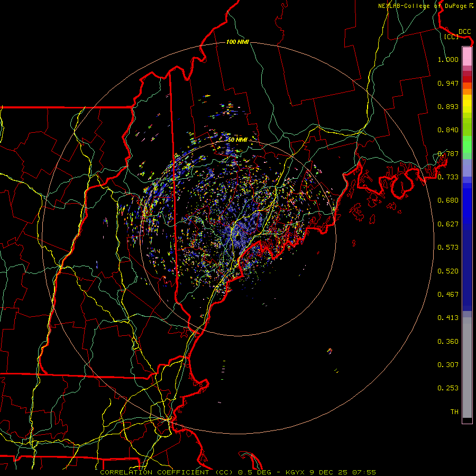Viewport: 476px width, 476px height.
Task: Click the 0.947 scale value
Action: point(448,83)
